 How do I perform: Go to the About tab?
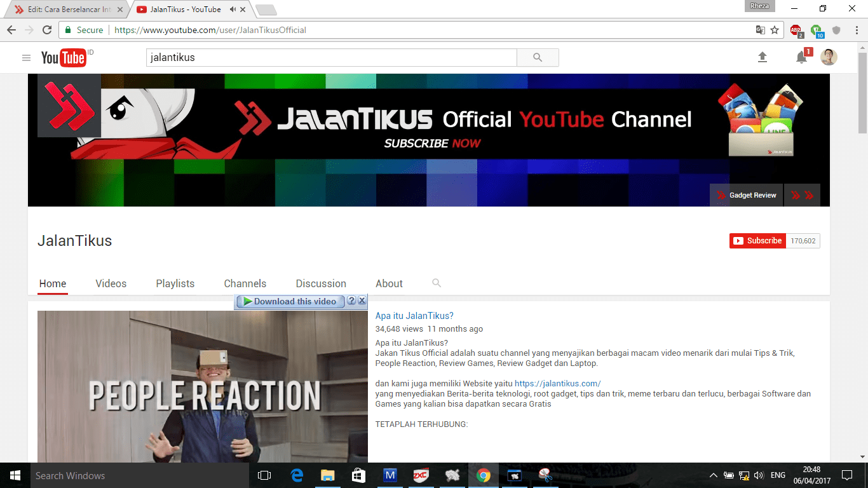pyautogui.click(x=389, y=284)
